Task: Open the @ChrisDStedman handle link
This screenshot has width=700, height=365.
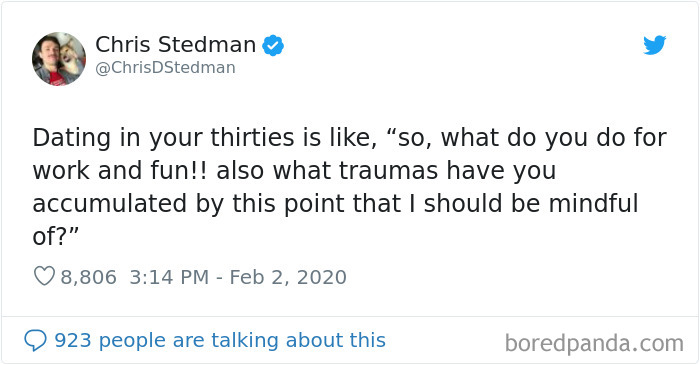Action: tap(165, 68)
